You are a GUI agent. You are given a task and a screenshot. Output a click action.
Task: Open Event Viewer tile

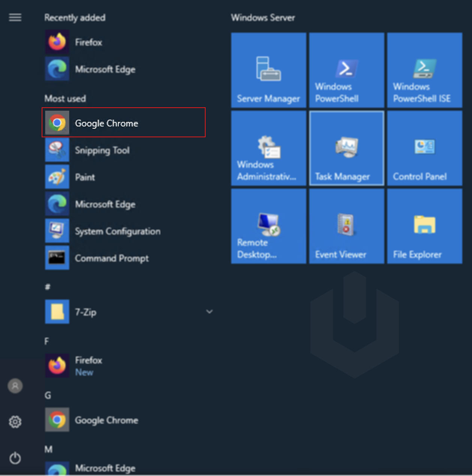pyautogui.click(x=346, y=226)
